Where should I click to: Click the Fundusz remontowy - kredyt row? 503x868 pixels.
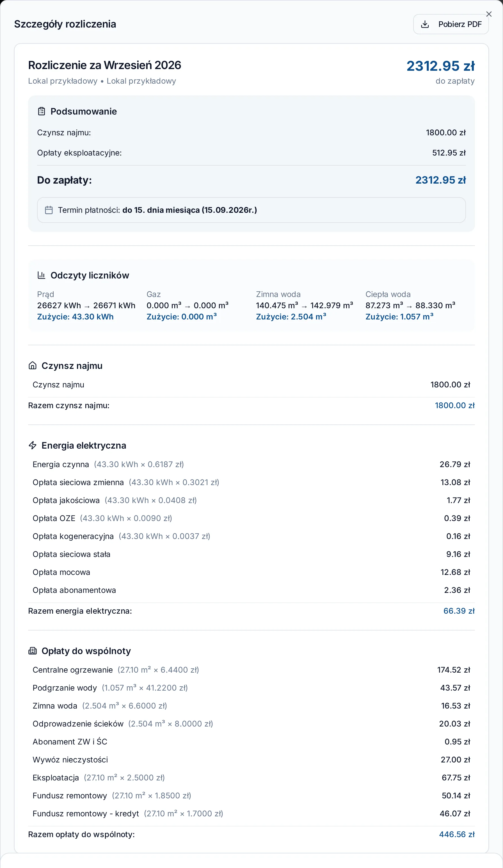click(251, 814)
